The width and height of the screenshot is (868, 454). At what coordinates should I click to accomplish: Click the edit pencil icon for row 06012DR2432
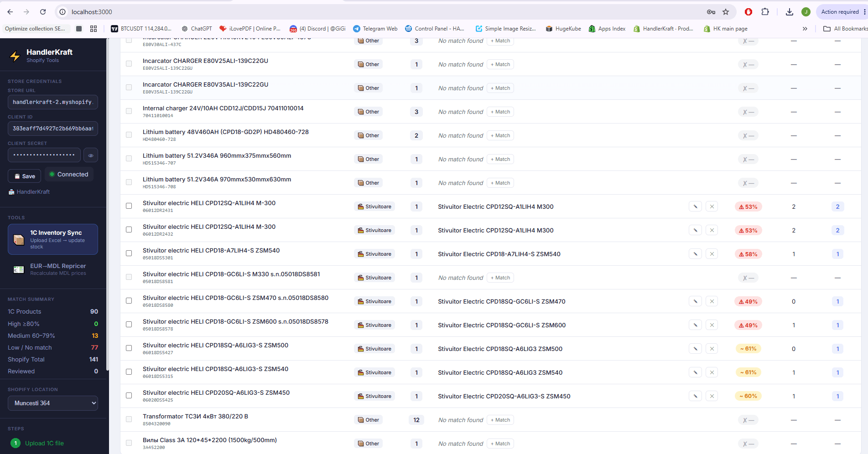(x=695, y=230)
